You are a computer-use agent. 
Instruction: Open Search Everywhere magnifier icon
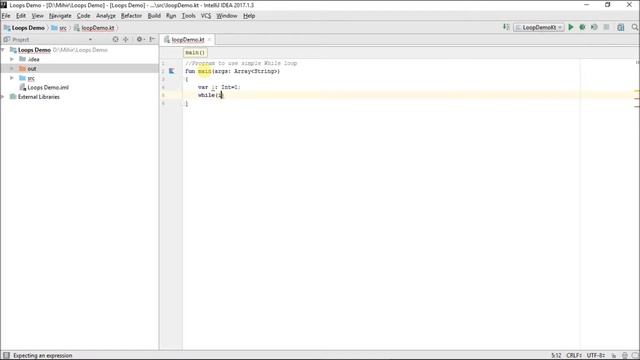point(634,27)
